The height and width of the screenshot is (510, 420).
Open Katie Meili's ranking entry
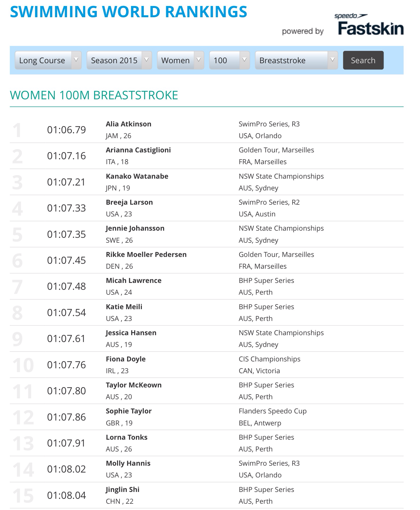click(x=124, y=307)
